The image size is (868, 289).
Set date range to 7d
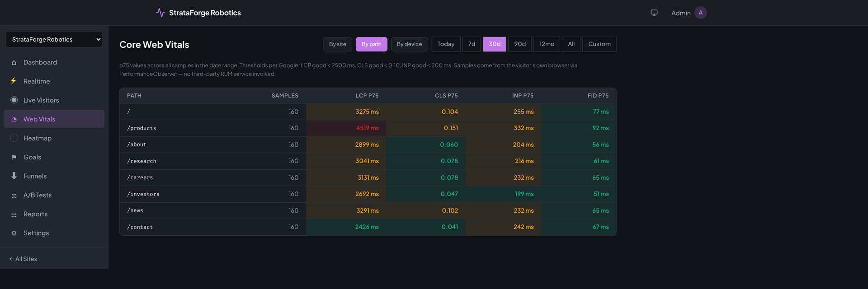click(x=472, y=44)
